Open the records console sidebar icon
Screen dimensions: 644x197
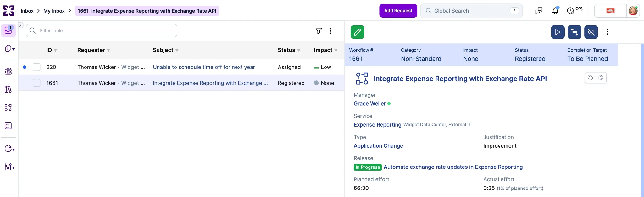coord(10,49)
